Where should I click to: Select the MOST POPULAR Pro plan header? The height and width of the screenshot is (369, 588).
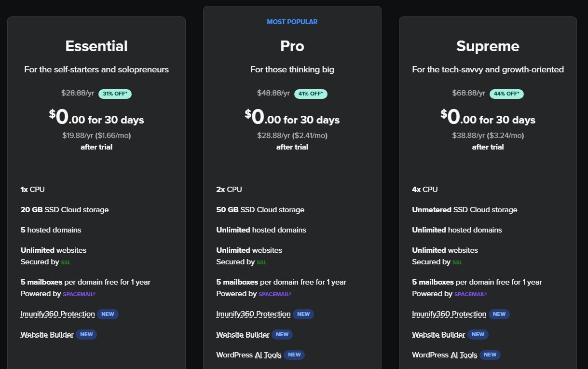(292, 22)
